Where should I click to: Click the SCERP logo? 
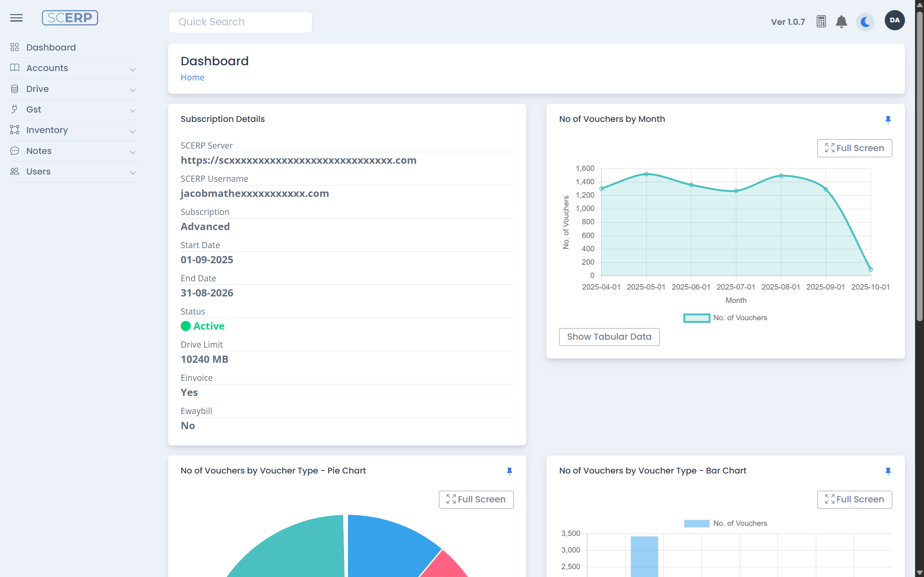70,18
